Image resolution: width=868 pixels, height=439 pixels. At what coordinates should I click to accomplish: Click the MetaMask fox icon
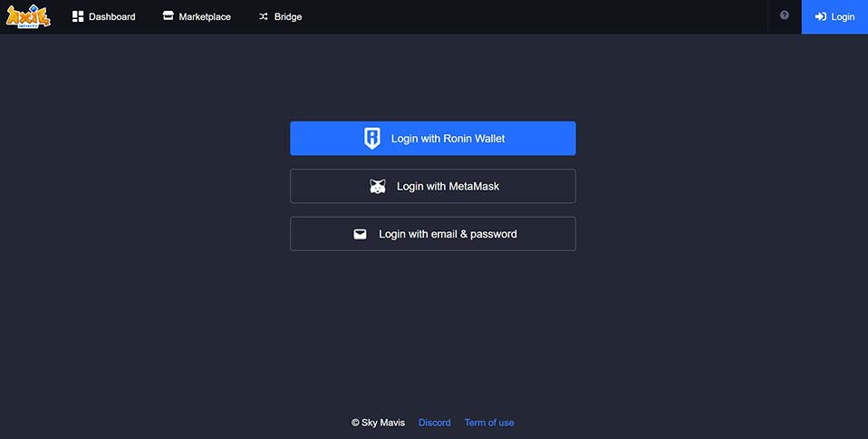point(378,186)
